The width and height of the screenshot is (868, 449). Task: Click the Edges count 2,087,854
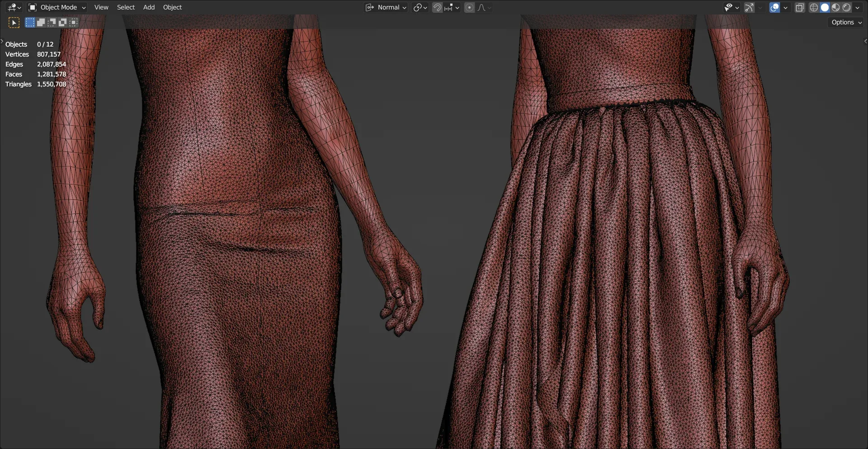click(52, 64)
